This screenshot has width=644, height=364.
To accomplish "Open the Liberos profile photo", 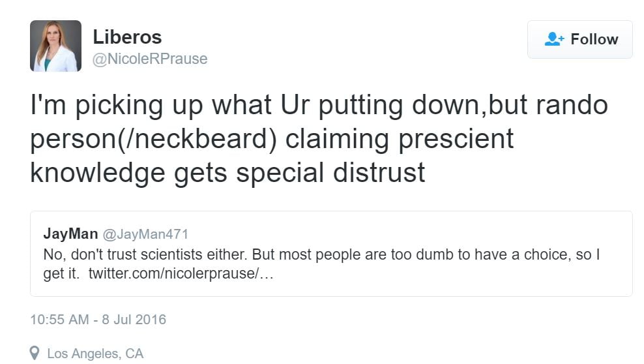I will [55, 46].
